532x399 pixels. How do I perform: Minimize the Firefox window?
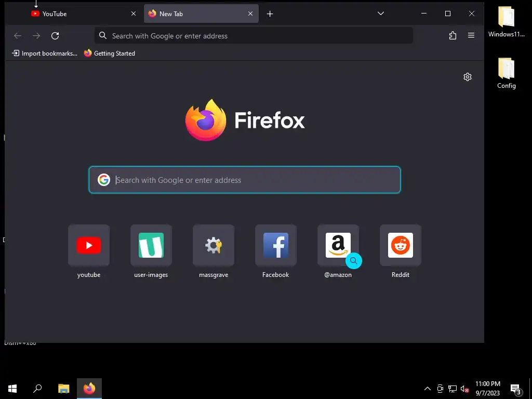coord(424,14)
